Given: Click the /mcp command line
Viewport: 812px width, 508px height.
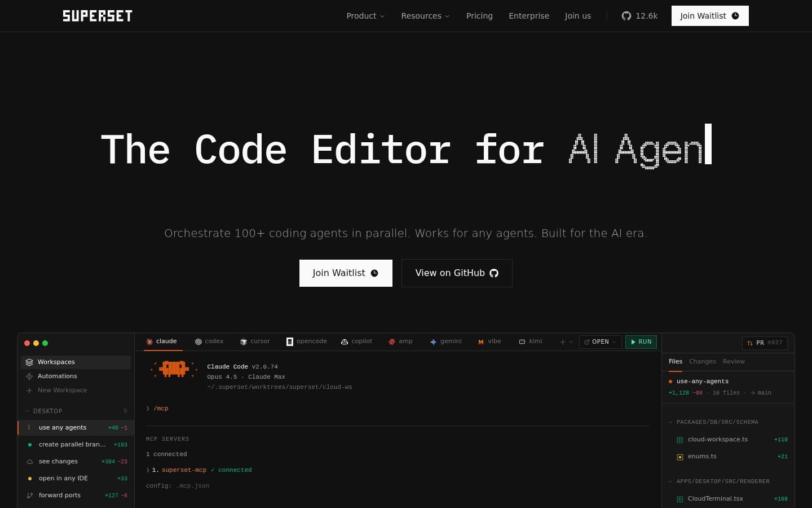Looking at the screenshot, I should (x=161, y=409).
